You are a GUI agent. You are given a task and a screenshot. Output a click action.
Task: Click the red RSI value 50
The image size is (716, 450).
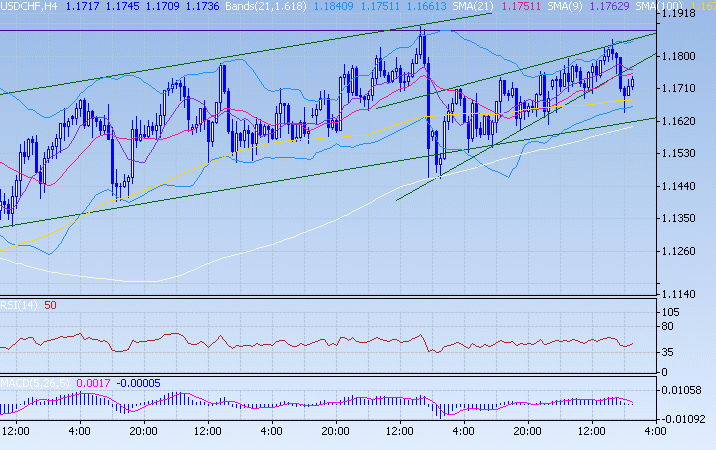49,305
